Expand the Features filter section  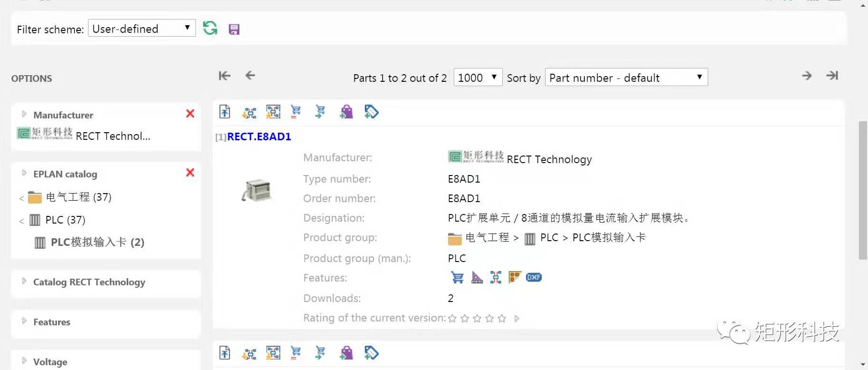coord(24,321)
